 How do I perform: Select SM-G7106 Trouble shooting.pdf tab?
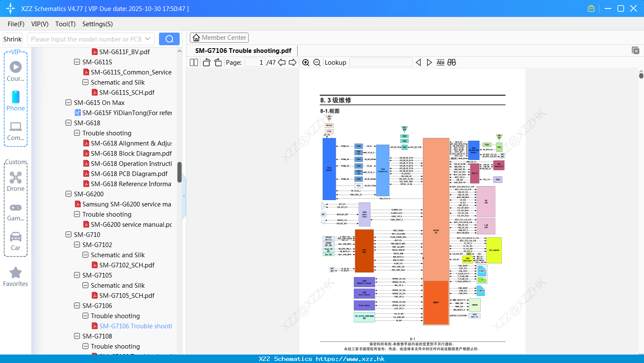[x=243, y=51]
